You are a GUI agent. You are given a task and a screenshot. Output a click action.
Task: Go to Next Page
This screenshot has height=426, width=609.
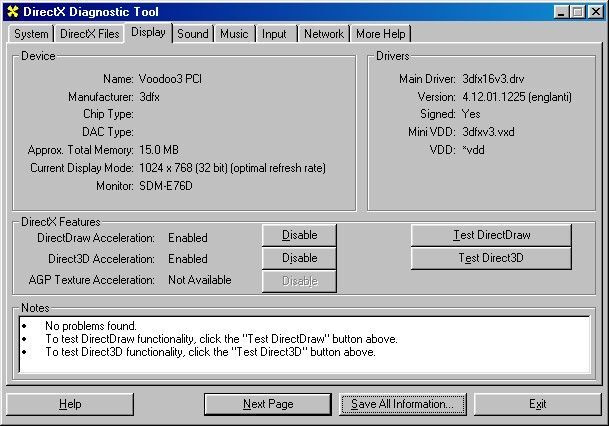pos(268,404)
